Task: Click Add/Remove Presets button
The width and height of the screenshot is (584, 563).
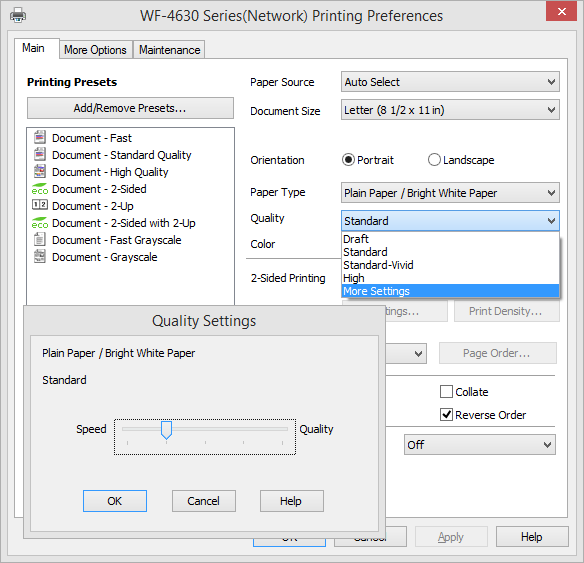Action: tap(130, 108)
